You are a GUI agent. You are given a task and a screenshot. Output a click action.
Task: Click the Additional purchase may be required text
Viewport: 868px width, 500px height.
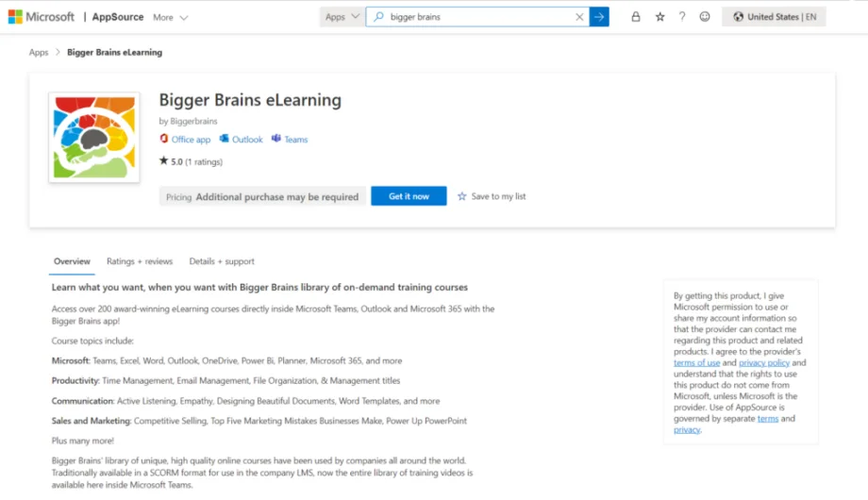click(277, 196)
